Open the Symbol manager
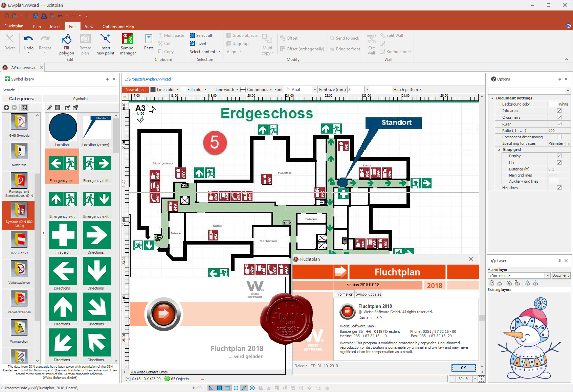 (128, 44)
